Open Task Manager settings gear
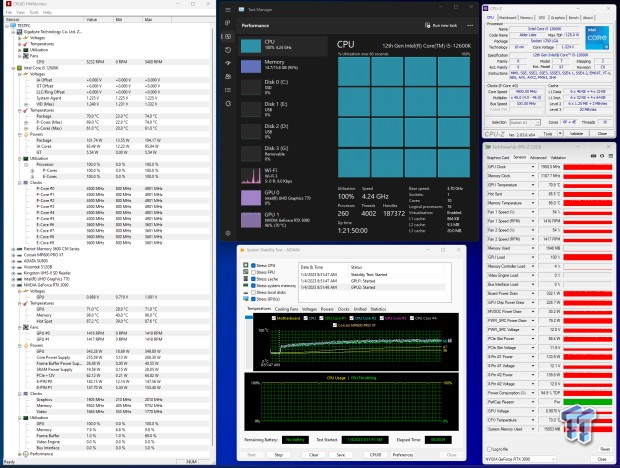Viewport: 620px width, 468px height. (x=228, y=233)
